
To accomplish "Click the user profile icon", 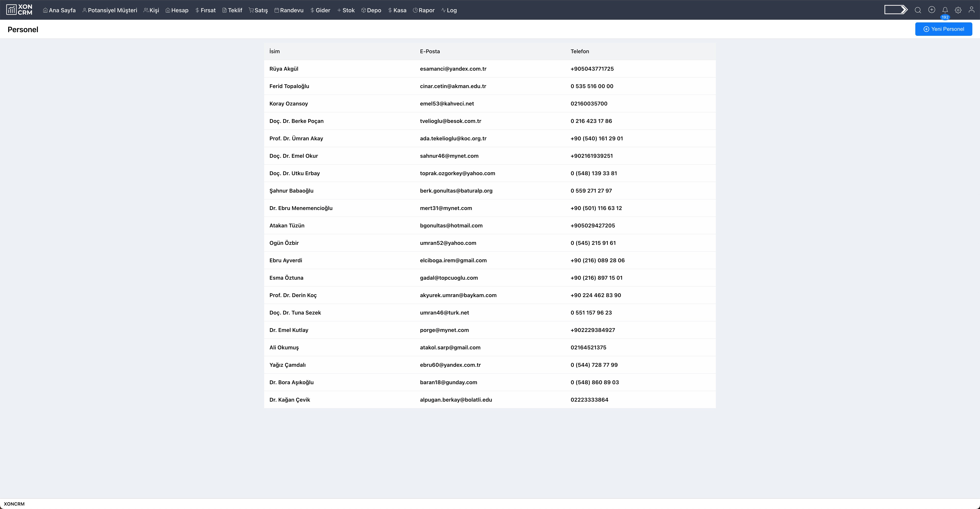I will click(971, 10).
